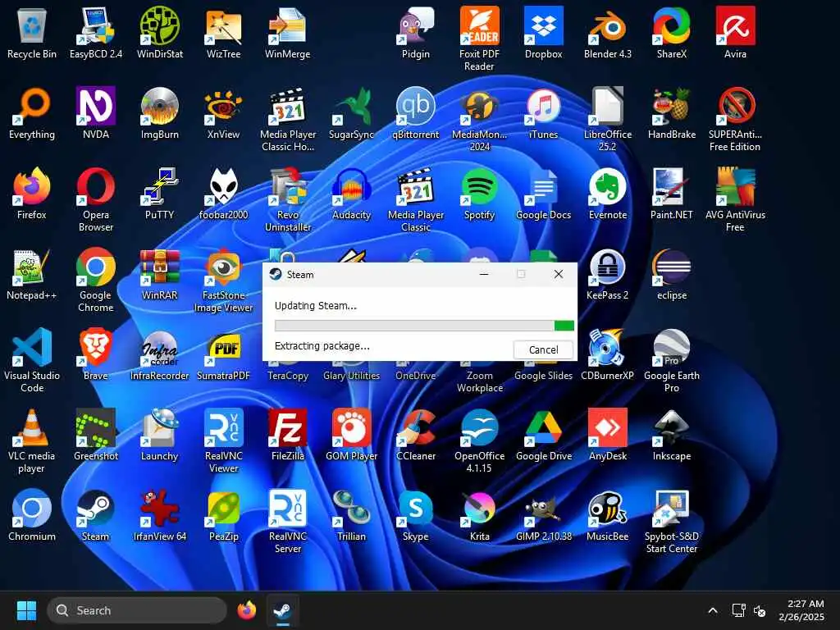Select the Krita desktop icon
Image resolution: width=840 pixels, height=630 pixels.
[x=479, y=515]
